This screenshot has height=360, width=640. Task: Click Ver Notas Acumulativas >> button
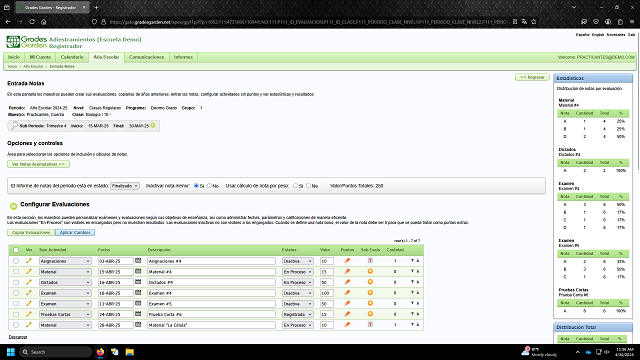click(38, 164)
